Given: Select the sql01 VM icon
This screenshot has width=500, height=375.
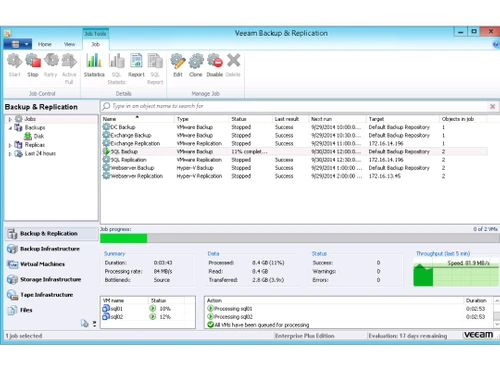Looking at the screenshot, I should (x=106, y=309).
